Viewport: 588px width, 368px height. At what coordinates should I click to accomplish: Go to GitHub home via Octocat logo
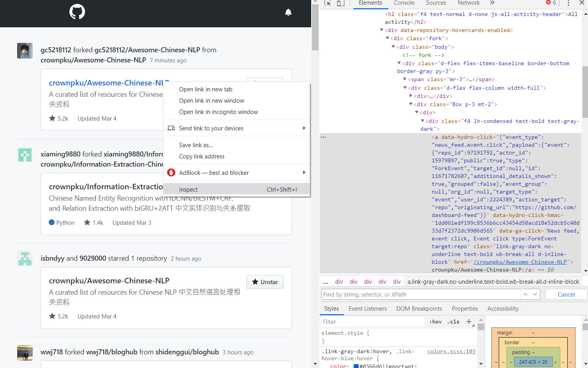point(77,12)
